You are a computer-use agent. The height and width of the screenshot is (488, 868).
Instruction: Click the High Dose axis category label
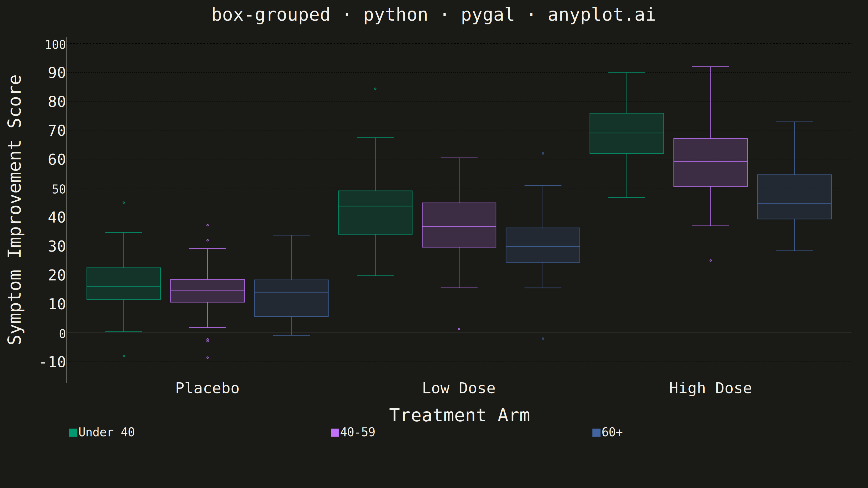click(711, 388)
